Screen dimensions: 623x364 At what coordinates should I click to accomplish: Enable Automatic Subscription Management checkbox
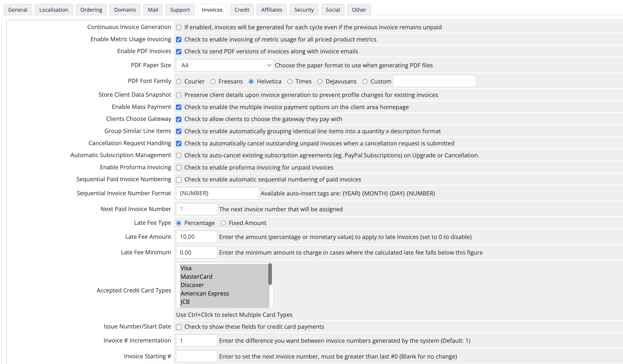pos(179,156)
